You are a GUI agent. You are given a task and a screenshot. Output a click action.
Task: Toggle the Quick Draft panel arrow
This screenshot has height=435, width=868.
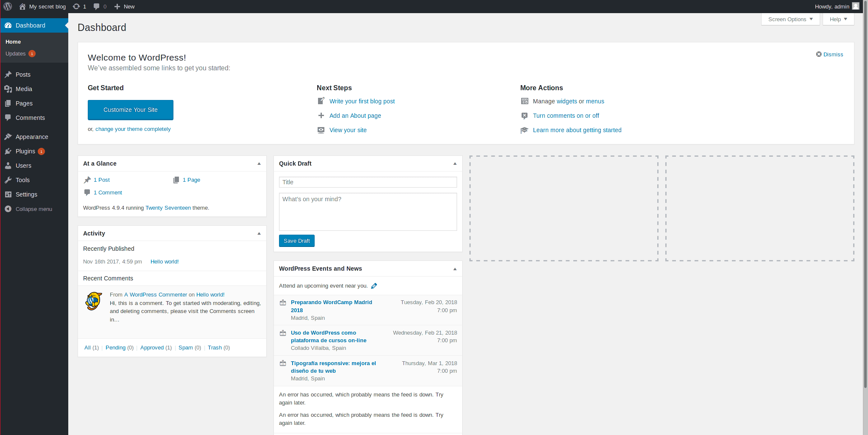coord(455,164)
